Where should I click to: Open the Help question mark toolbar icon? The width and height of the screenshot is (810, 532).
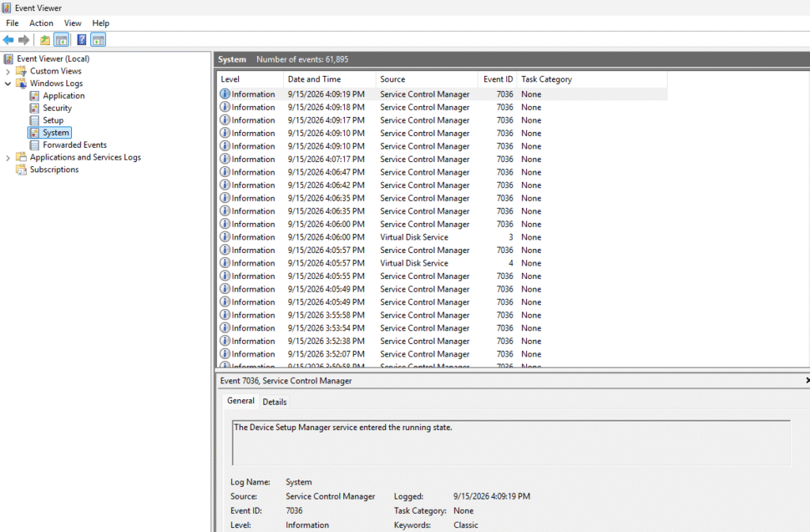pos(81,40)
